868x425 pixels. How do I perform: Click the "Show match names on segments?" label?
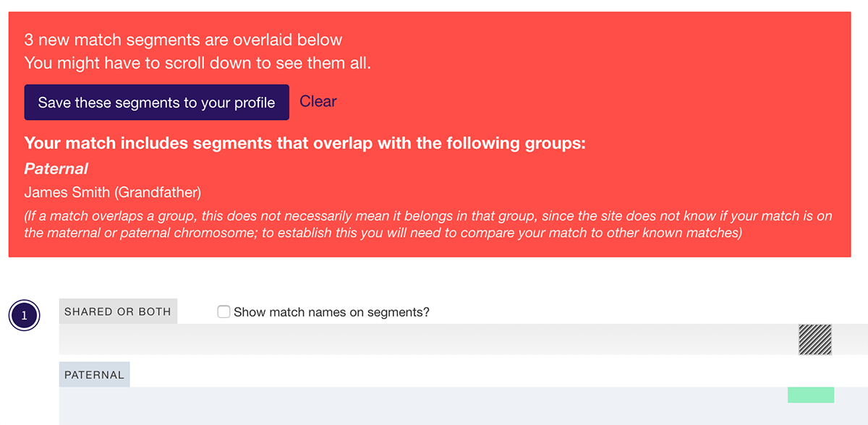point(331,312)
